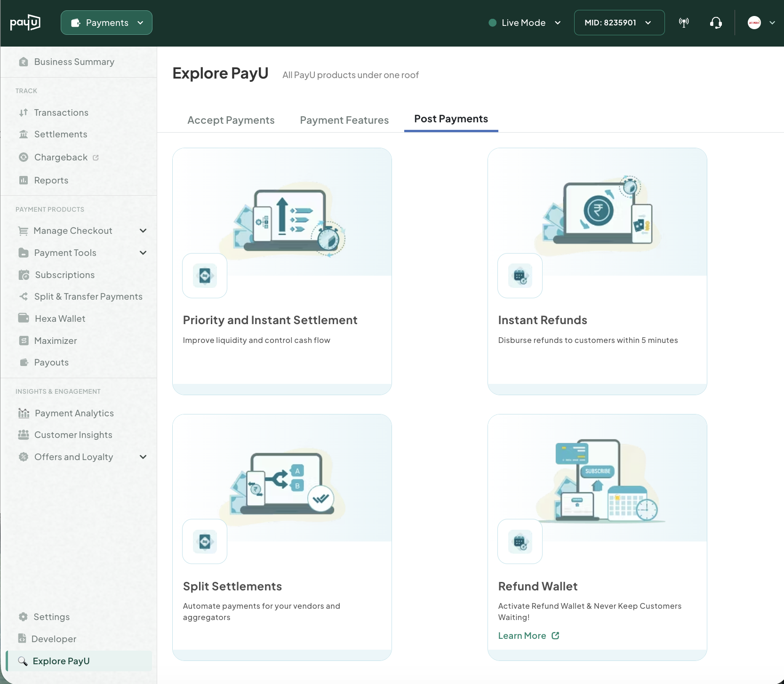Switch to the Payment Features tab

[x=344, y=120]
